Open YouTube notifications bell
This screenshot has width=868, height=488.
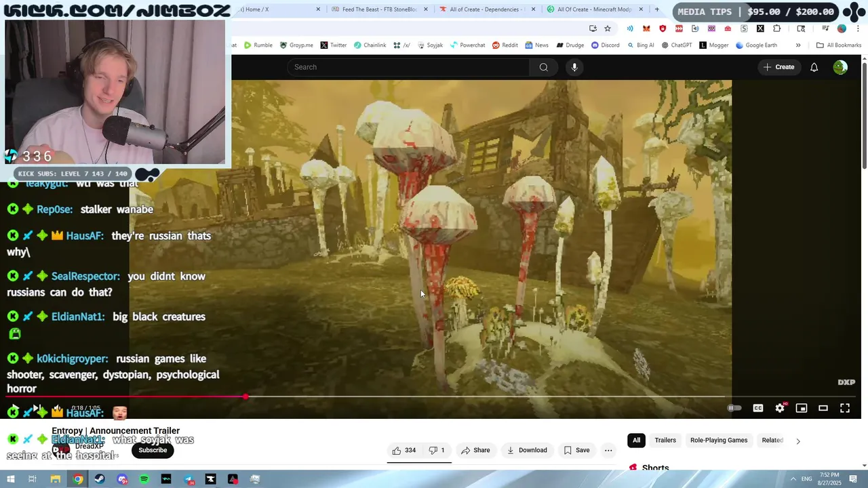[814, 67]
